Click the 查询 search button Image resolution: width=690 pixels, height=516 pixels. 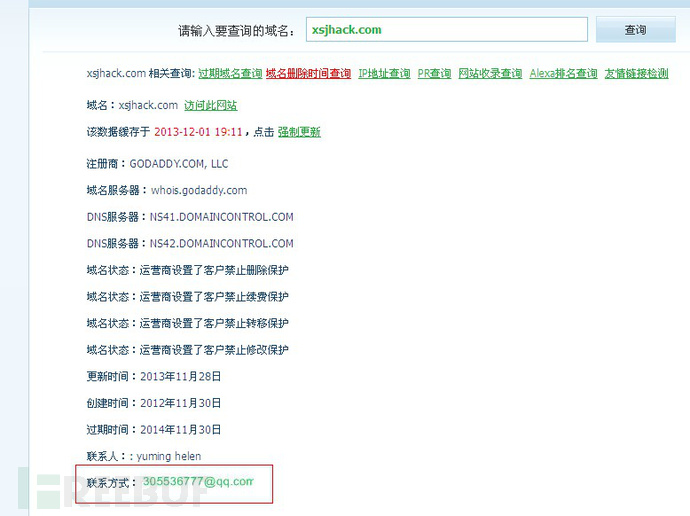click(x=635, y=29)
